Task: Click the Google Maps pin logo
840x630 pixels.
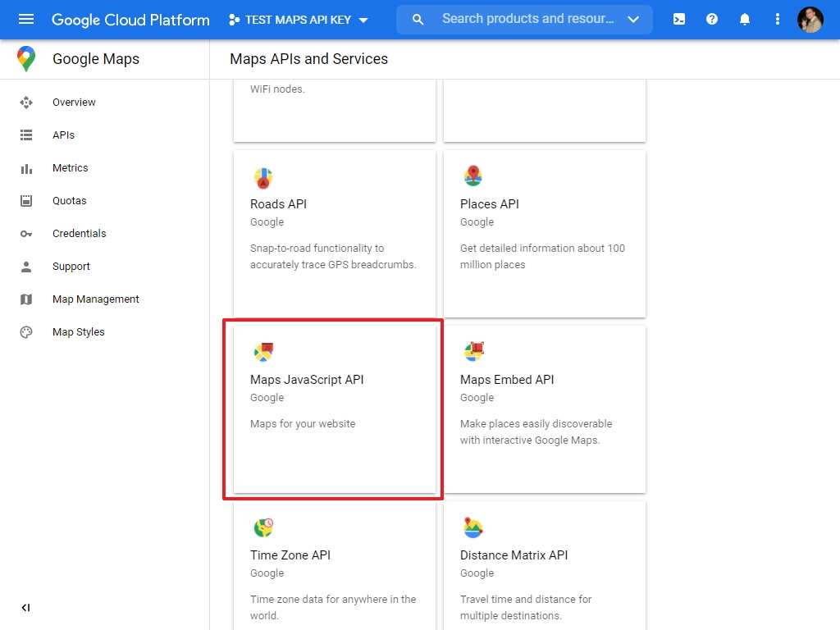Action: point(25,58)
